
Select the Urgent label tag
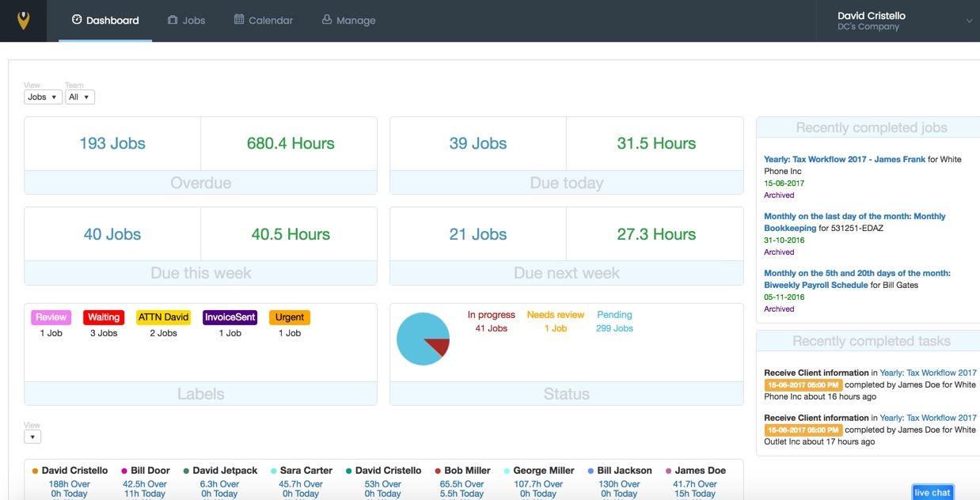pos(289,316)
